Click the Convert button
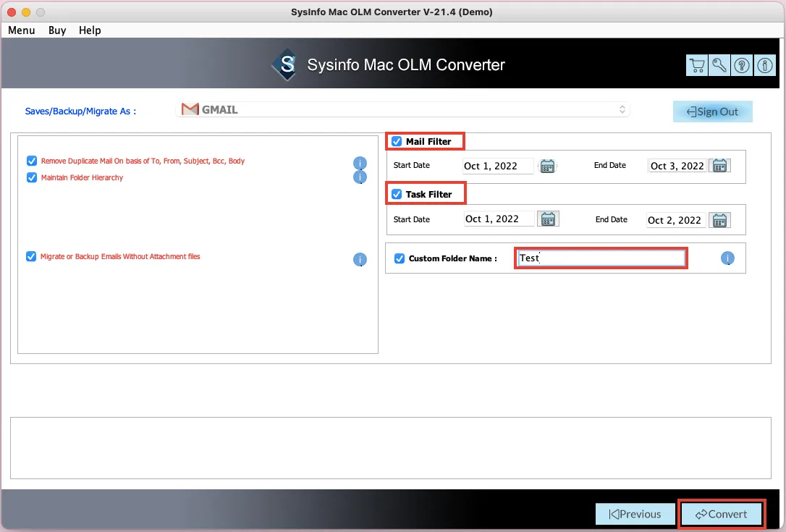The height and width of the screenshot is (532, 786). pyautogui.click(x=722, y=514)
